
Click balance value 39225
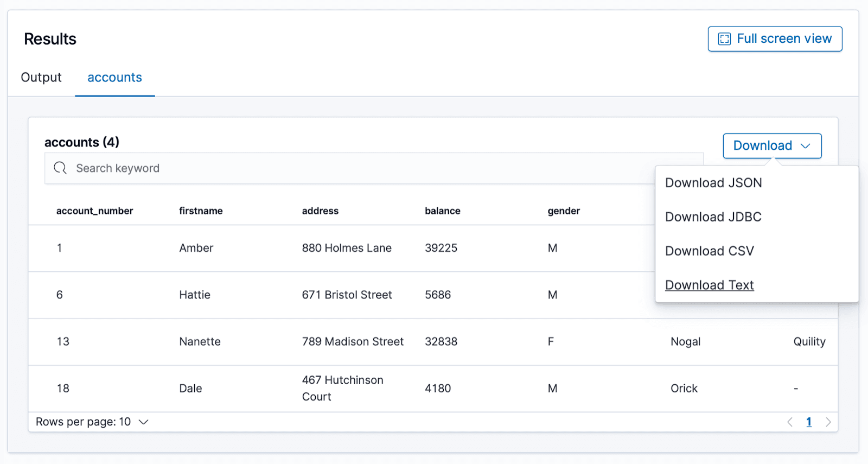[441, 248]
